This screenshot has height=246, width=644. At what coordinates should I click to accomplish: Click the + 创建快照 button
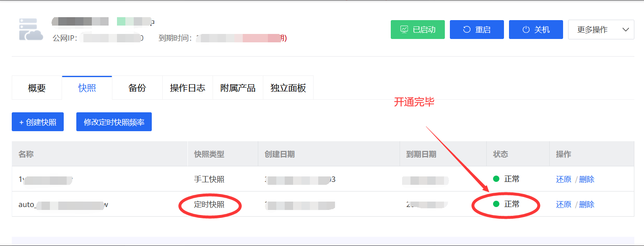(x=38, y=122)
